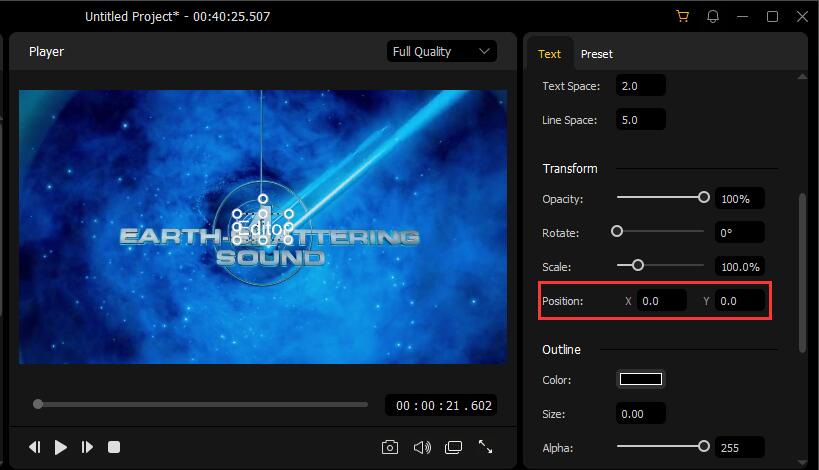
Task: Open the preview display settings icon
Action: coord(454,447)
